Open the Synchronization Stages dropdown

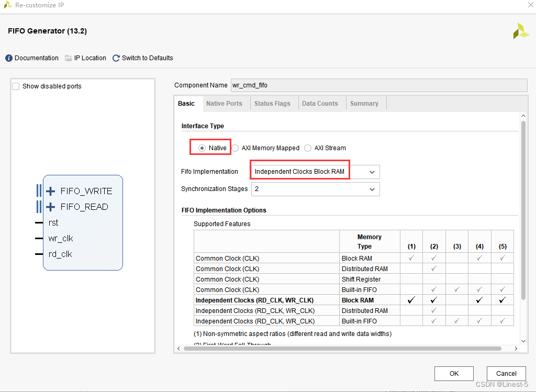[315, 189]
